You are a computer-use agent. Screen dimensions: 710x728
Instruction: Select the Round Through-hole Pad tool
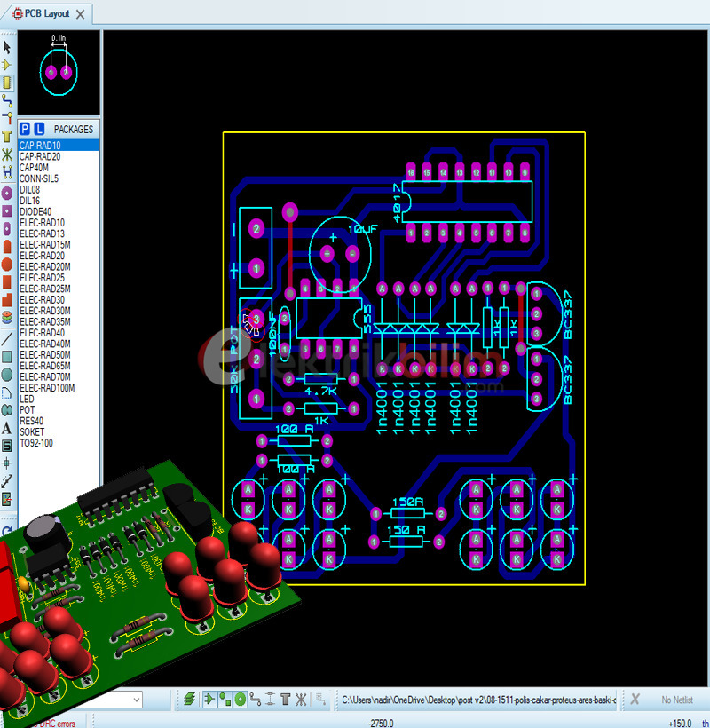click(7, 193)
